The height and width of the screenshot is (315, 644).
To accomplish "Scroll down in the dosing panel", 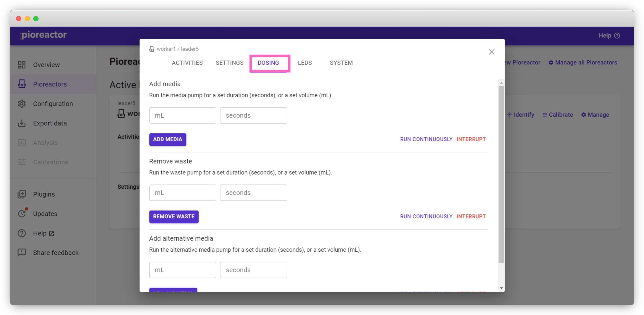I will point(502,287).
